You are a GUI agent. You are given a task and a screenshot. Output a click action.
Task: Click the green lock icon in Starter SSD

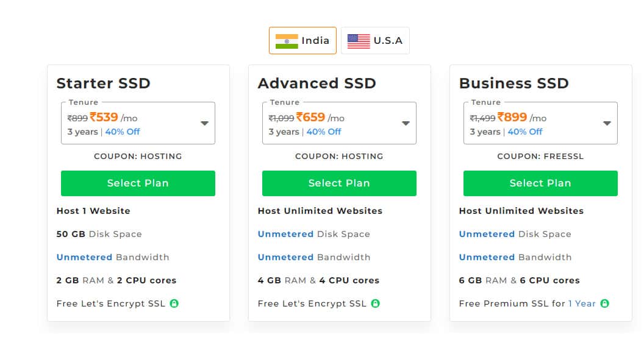coord(175,303)
